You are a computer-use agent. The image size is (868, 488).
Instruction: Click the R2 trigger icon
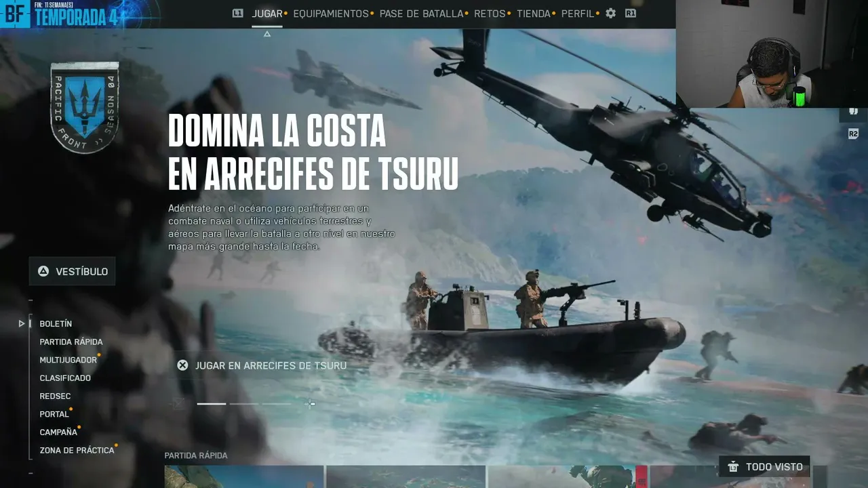(853, 134)
